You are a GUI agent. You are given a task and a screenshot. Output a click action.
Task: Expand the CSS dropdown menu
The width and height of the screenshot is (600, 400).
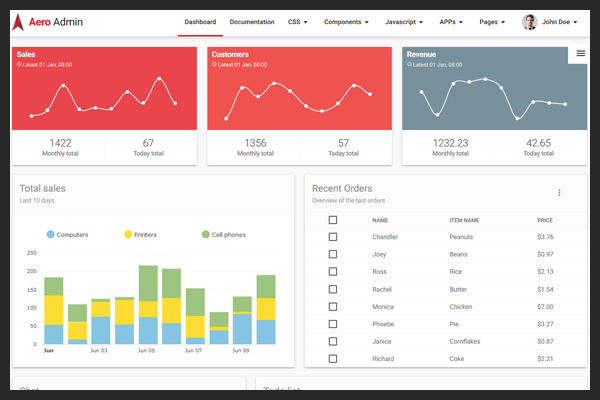tap(298, 22)
